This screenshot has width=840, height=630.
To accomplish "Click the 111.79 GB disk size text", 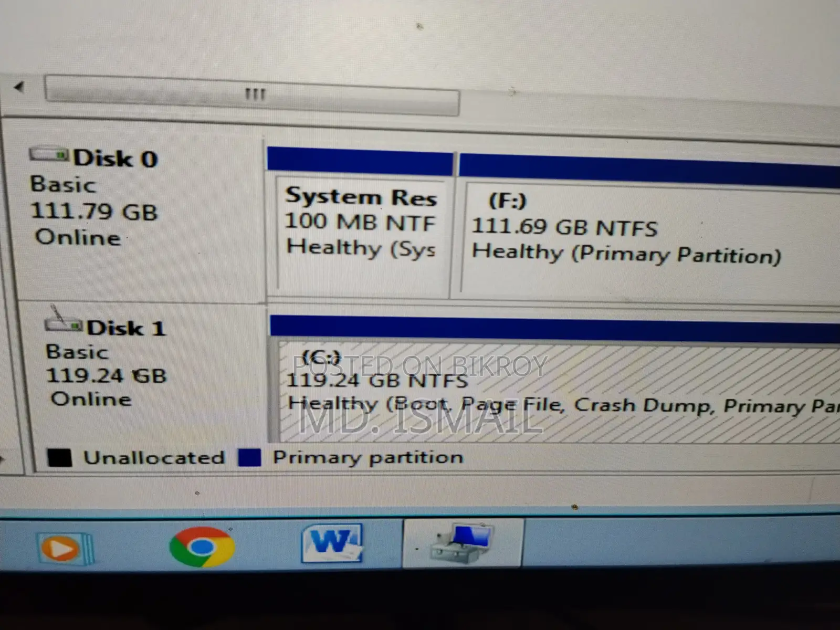I will coord(94,212).
